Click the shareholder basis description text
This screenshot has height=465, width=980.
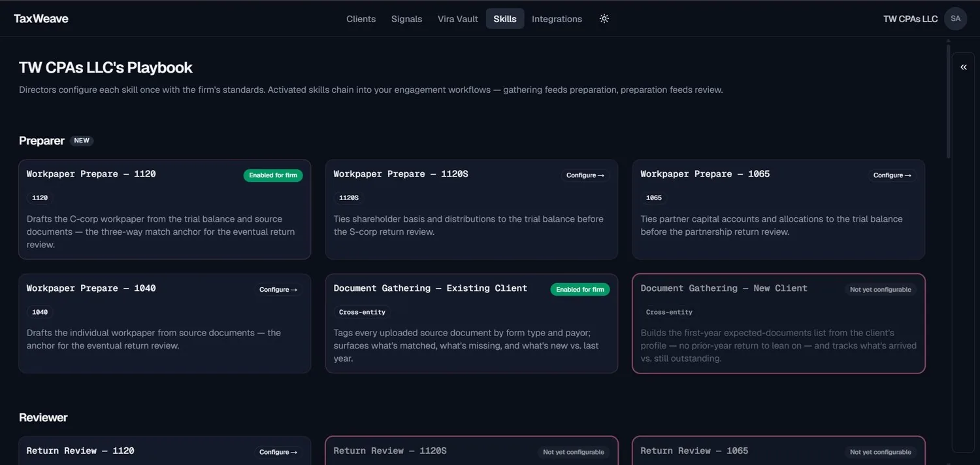click(x=468, y=225)
